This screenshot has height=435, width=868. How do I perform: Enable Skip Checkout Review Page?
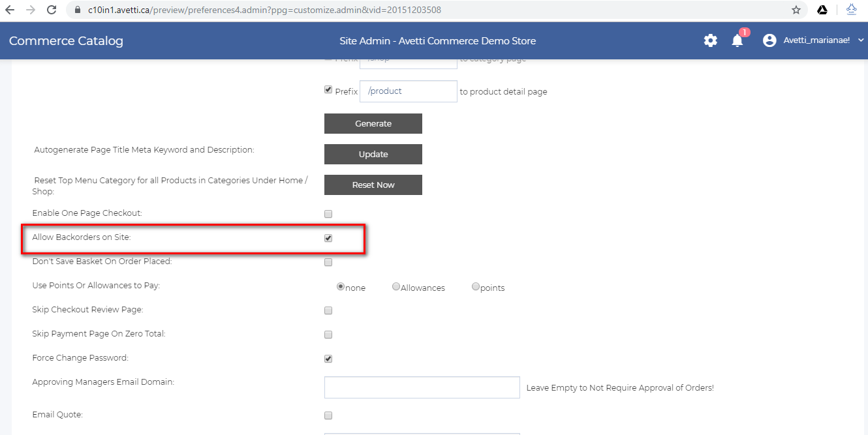(x=328, y=310)
